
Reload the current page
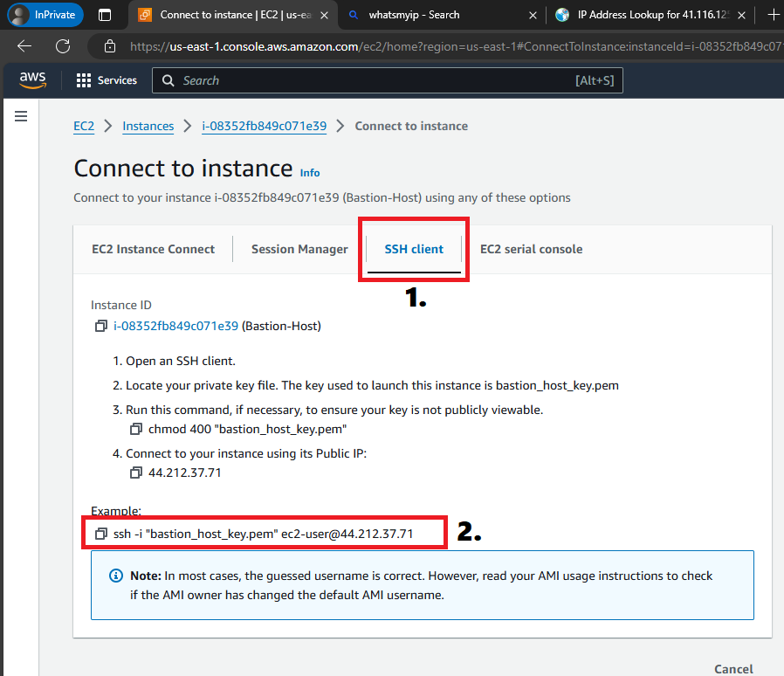(x=63, y=46)
